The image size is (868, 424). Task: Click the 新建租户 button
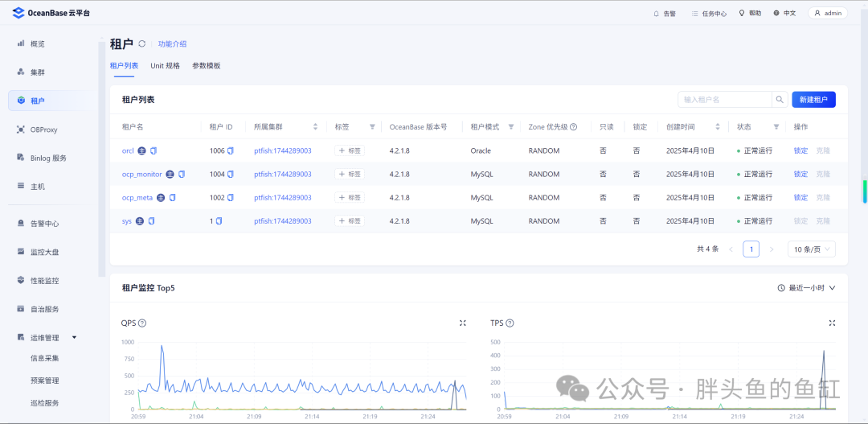click(x=813, y=100)
